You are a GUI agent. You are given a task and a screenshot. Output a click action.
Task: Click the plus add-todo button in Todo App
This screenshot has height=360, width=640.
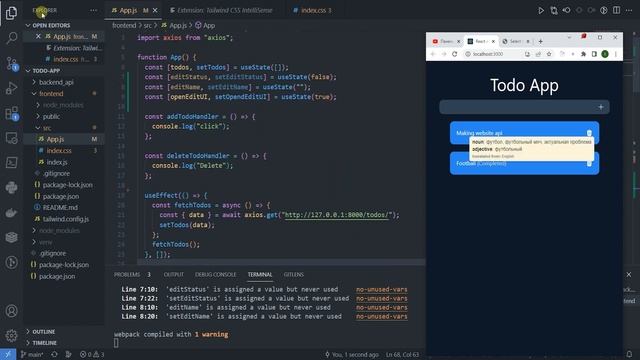click(x=601, y=107)
